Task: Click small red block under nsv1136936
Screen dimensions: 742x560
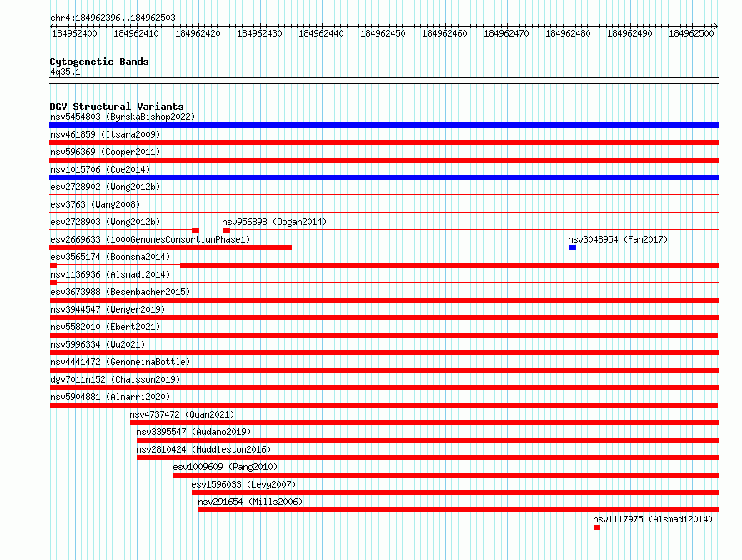Action: click(x=53, y=282)
